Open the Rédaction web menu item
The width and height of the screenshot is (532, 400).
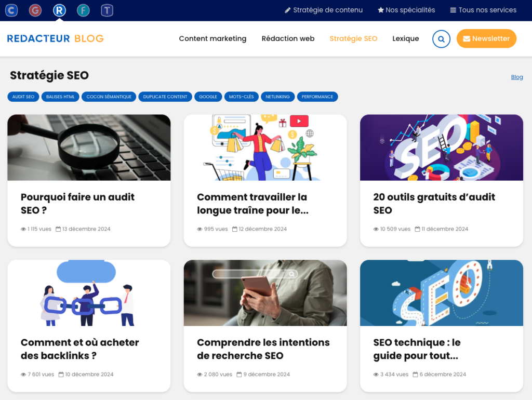(288, 38)
